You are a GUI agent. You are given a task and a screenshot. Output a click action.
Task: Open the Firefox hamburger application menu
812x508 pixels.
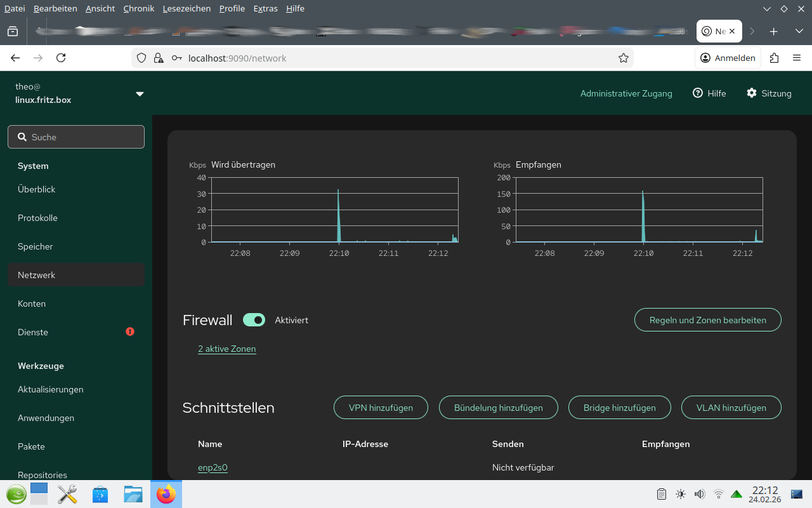pyautogui.click(x=797, y=58)
